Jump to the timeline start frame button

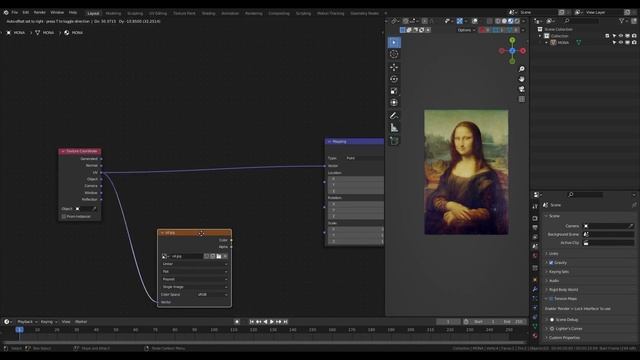252,322
